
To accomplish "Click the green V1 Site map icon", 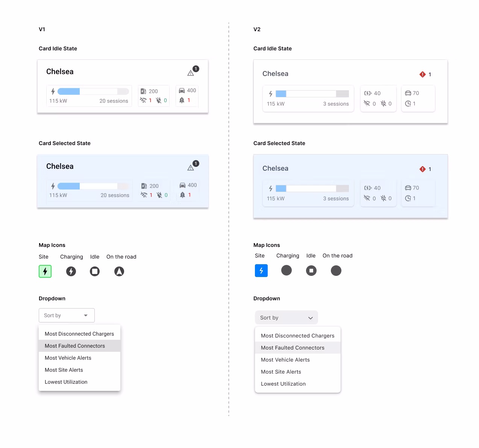I will (45, 271).
